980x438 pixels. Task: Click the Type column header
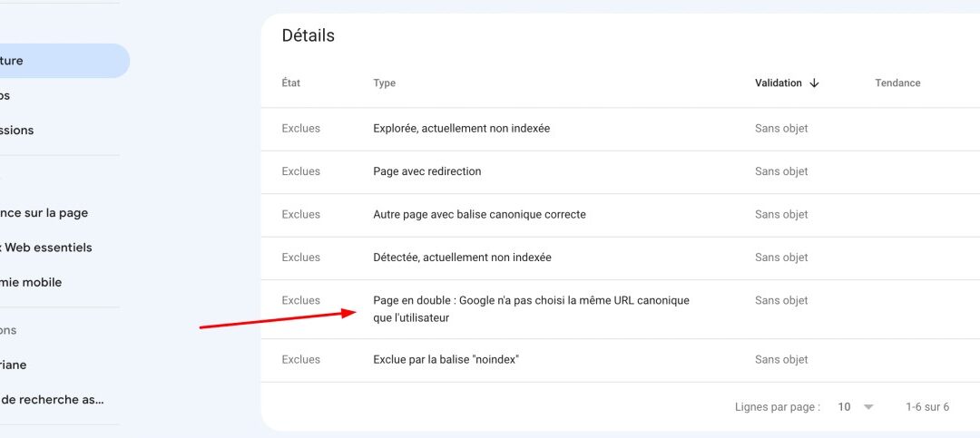click(385, 83)
